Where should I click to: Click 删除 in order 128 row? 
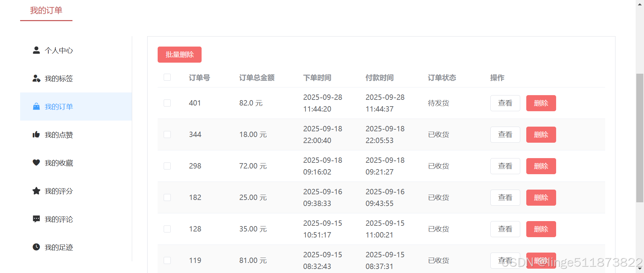(x=541, y=229)
